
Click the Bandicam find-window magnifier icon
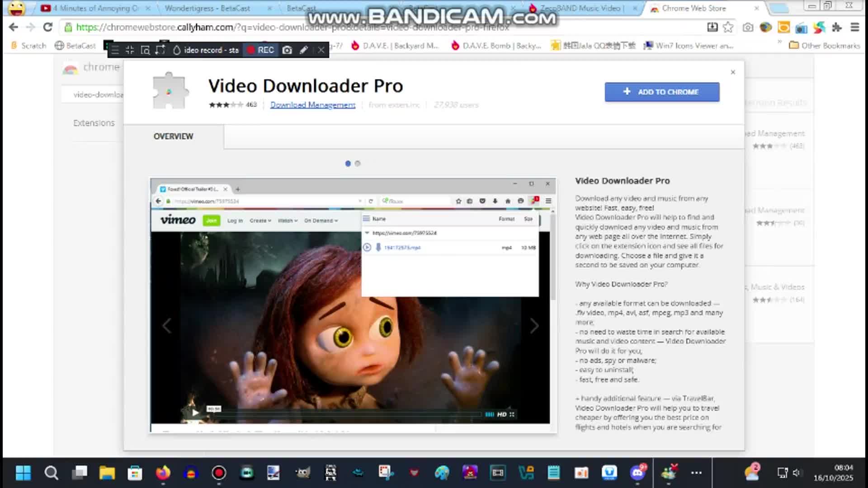click(x=145, y=50)
